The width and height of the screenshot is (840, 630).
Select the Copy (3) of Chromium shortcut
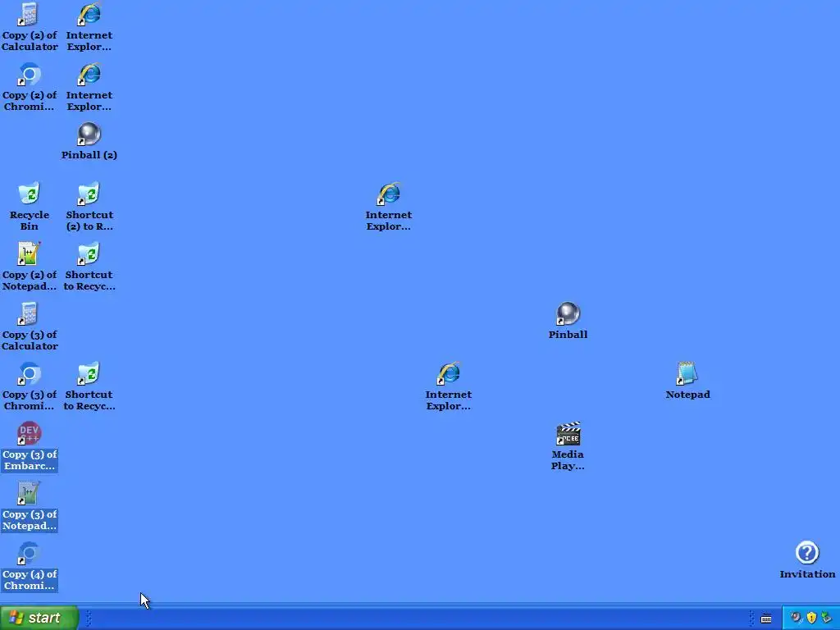coord(30,387)
